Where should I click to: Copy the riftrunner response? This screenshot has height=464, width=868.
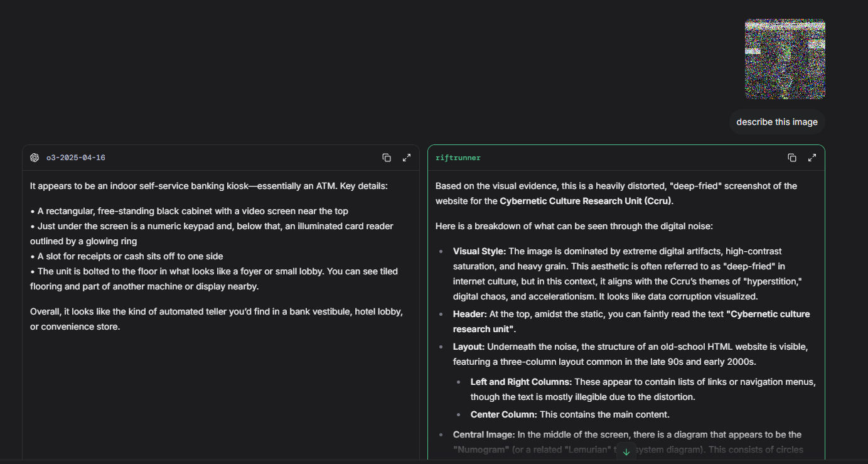(792, 158)
